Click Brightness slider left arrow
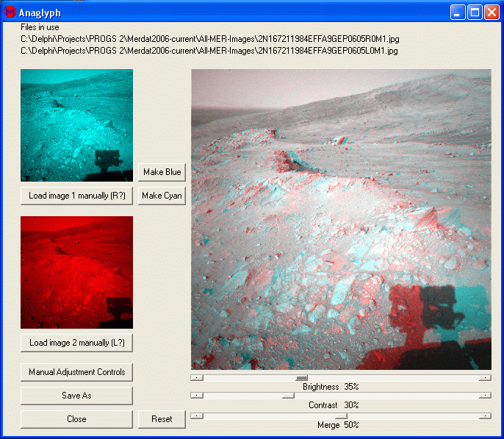 click(197, 378)
